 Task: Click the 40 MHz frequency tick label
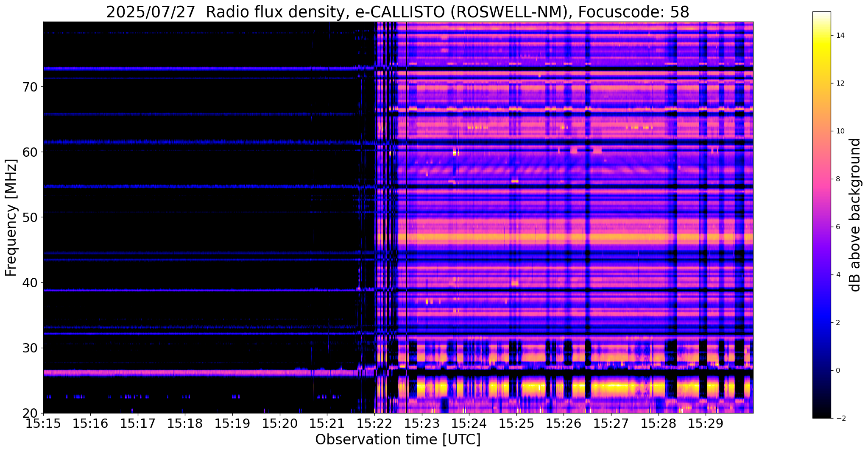click(30, 283)
